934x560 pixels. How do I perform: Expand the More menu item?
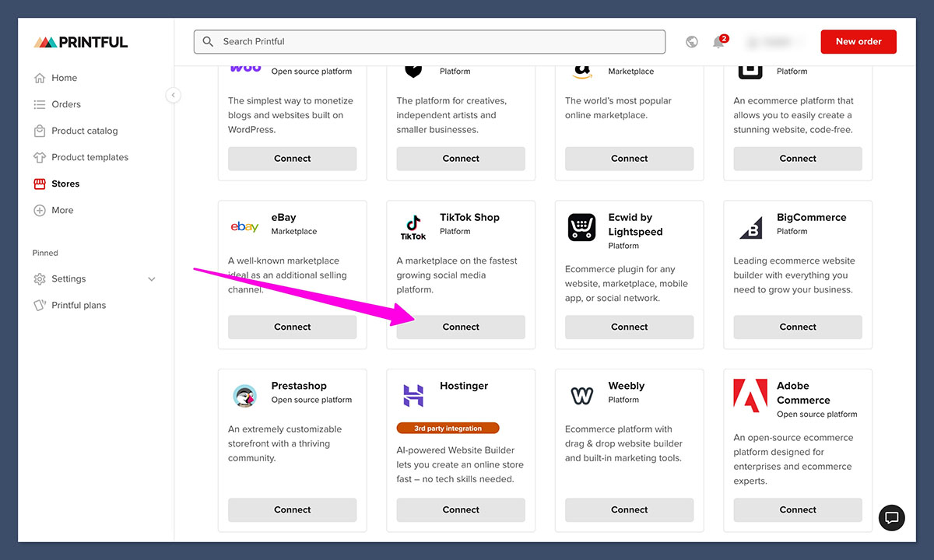62,210
